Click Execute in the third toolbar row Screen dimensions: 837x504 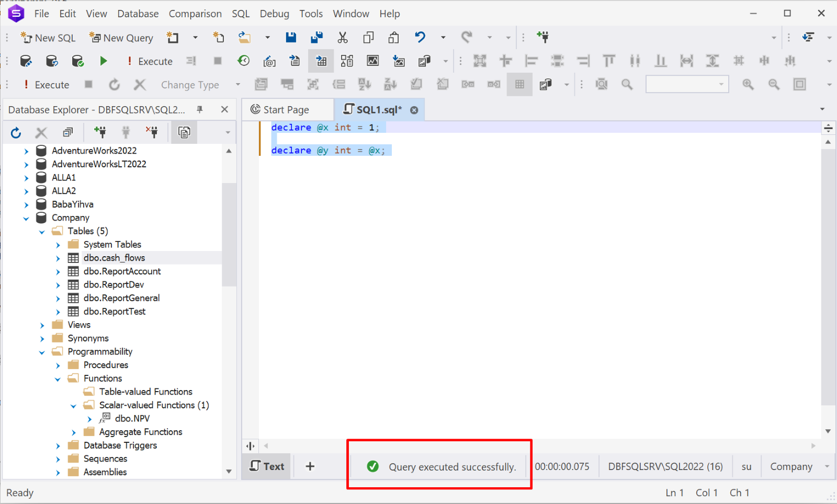(x=47, y=85)
